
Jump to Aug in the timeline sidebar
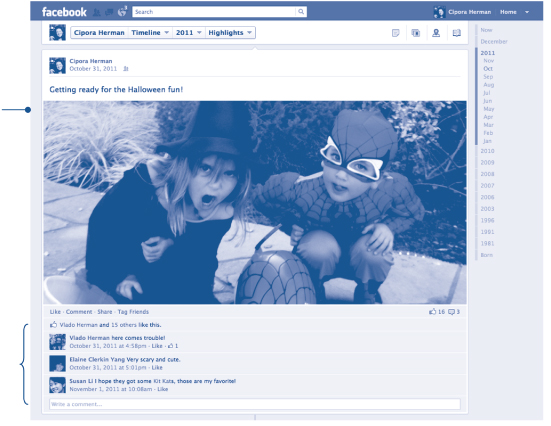[488, 85]
